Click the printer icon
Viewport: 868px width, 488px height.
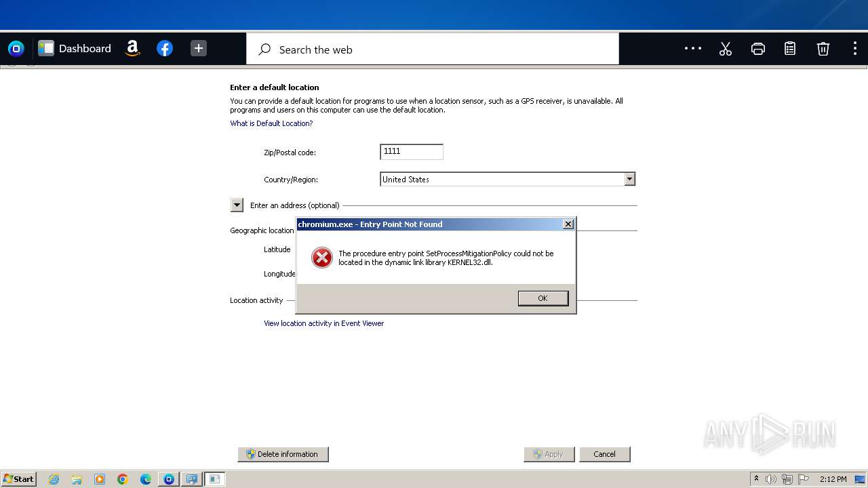[758, 49]
